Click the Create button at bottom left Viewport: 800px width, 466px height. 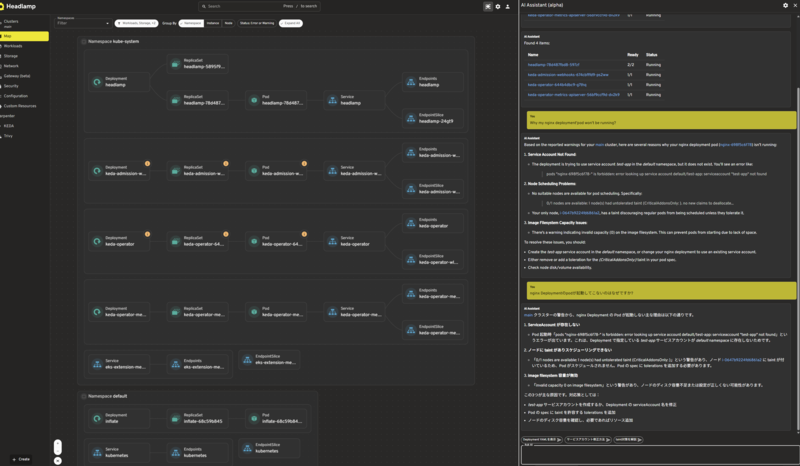[x=21, y=459]
